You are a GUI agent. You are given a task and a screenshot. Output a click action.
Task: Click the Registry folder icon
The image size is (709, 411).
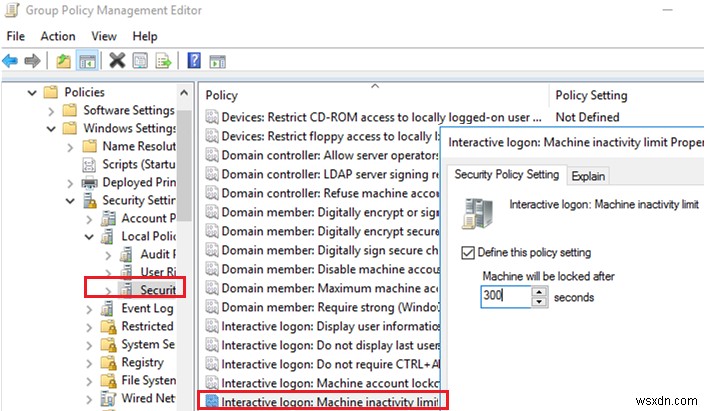click(x=108, y=363)
